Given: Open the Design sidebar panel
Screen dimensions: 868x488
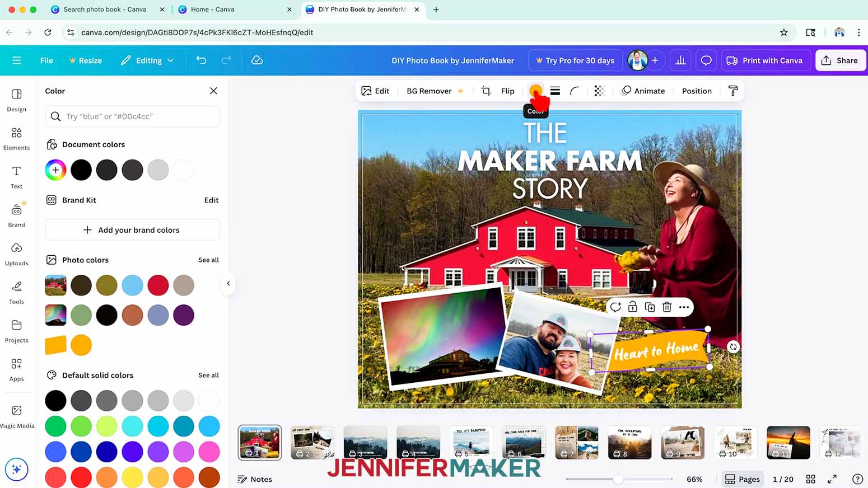Looking at the screenshot, I should [16, 100].
